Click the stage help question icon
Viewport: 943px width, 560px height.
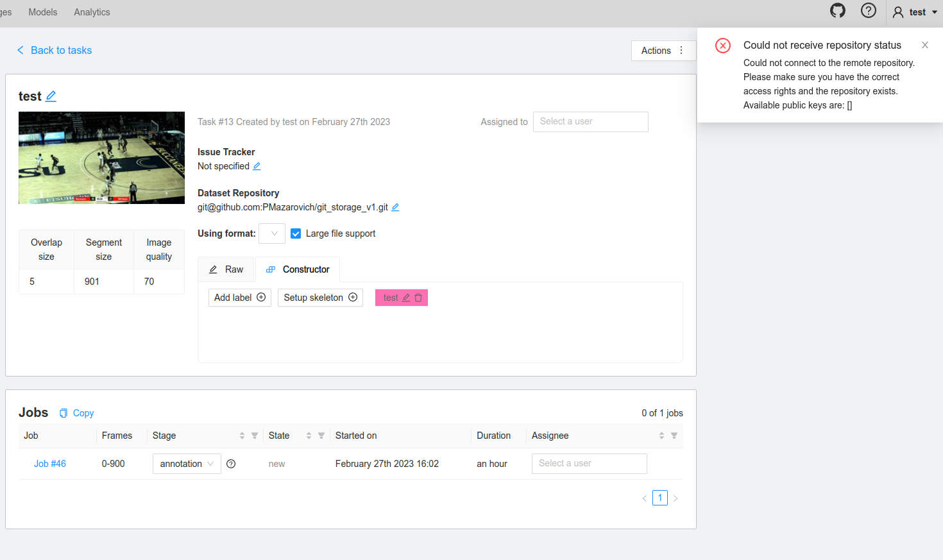tap(231, 464)
